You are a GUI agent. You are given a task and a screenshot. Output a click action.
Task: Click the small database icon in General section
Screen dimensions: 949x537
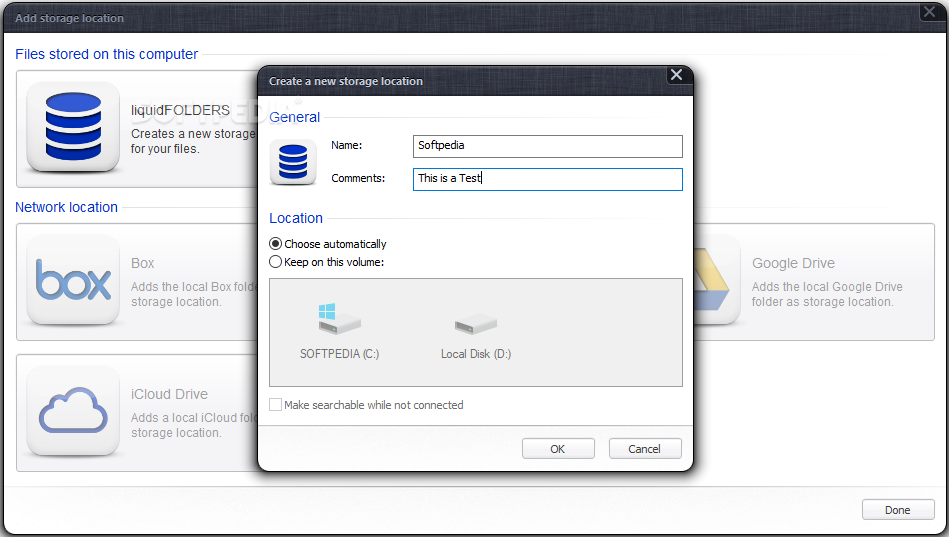tap(293, 162)
